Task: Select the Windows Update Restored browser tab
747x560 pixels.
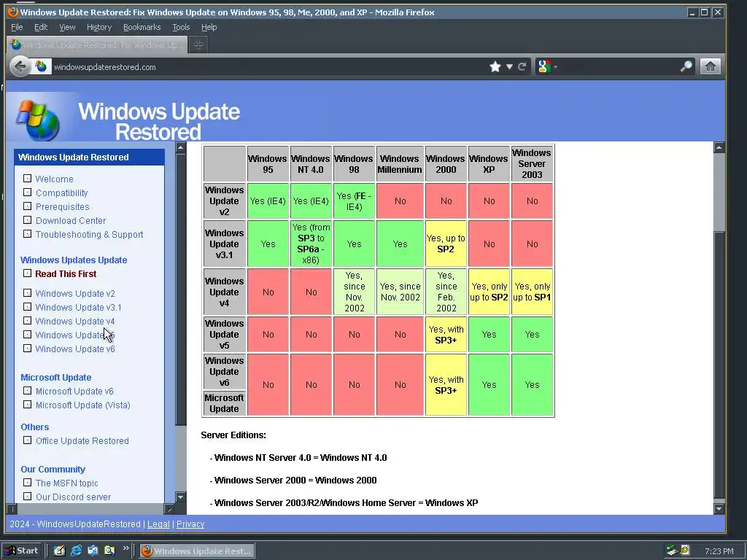Action: coord(97,44)
